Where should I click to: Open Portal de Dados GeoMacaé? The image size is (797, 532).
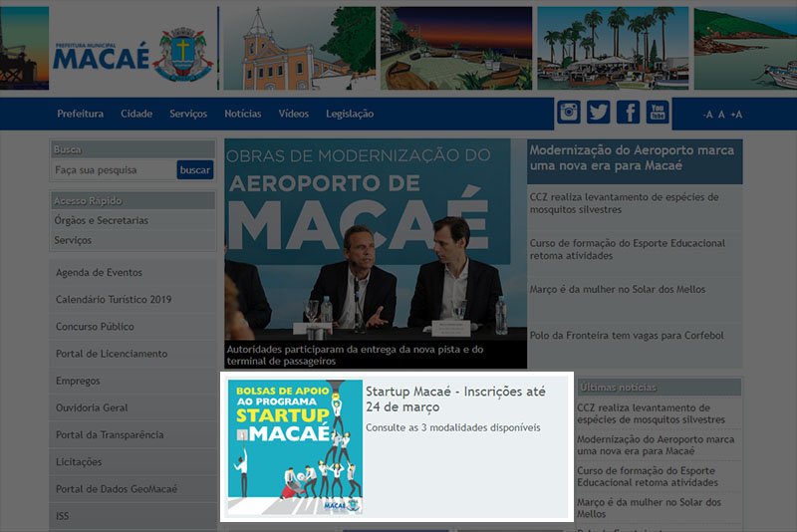tap(117, 489)
